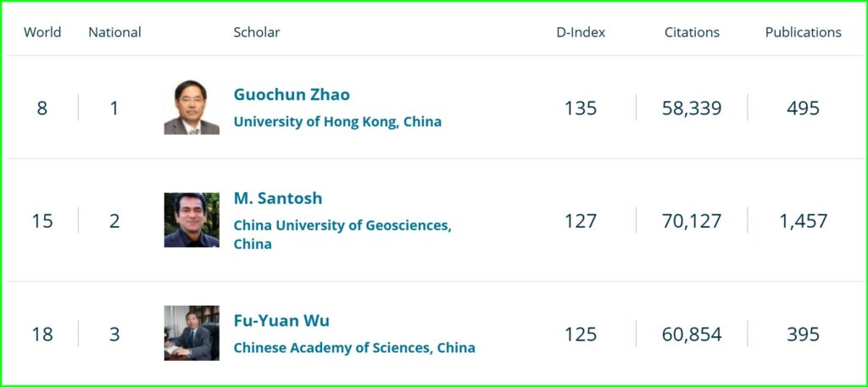Select D-Index value 125
The width and height of the screenshot is (868, 387).
[x=581, y=334]
